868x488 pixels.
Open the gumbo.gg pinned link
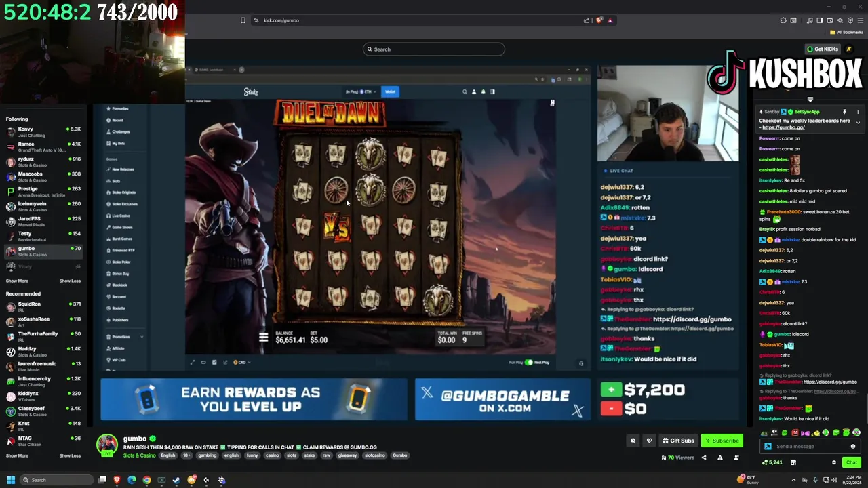pos(783,127)
